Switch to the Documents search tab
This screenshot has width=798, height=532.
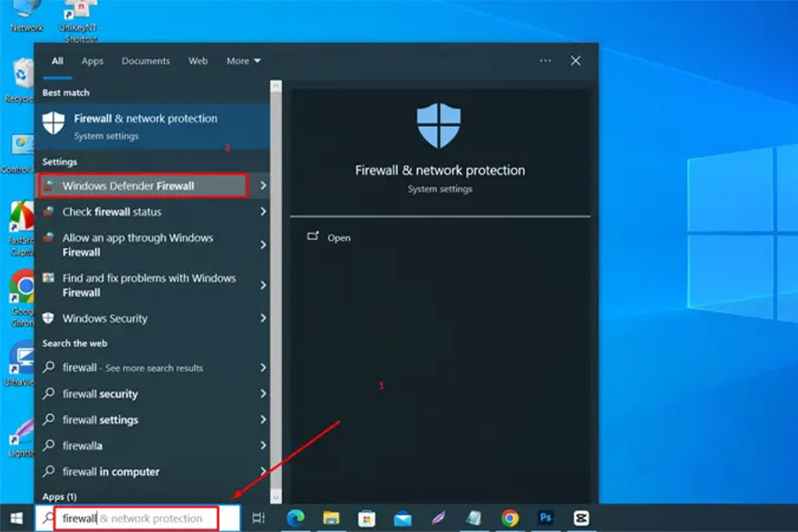point(145,60)
